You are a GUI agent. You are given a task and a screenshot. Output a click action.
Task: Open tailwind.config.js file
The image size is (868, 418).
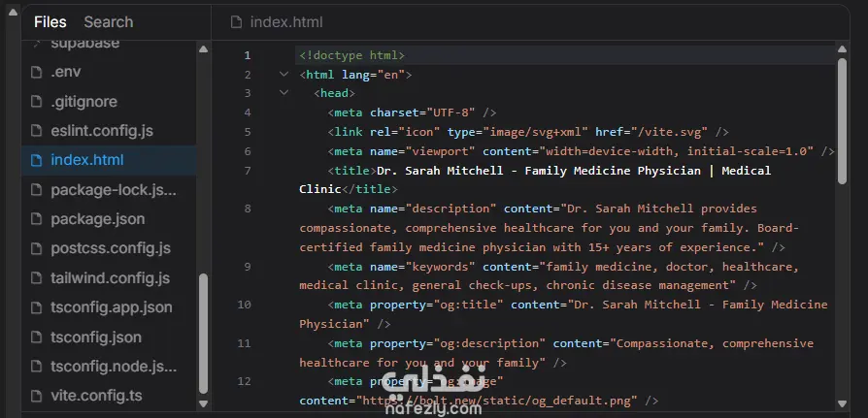pyautogui.click(x=110, y=278)
